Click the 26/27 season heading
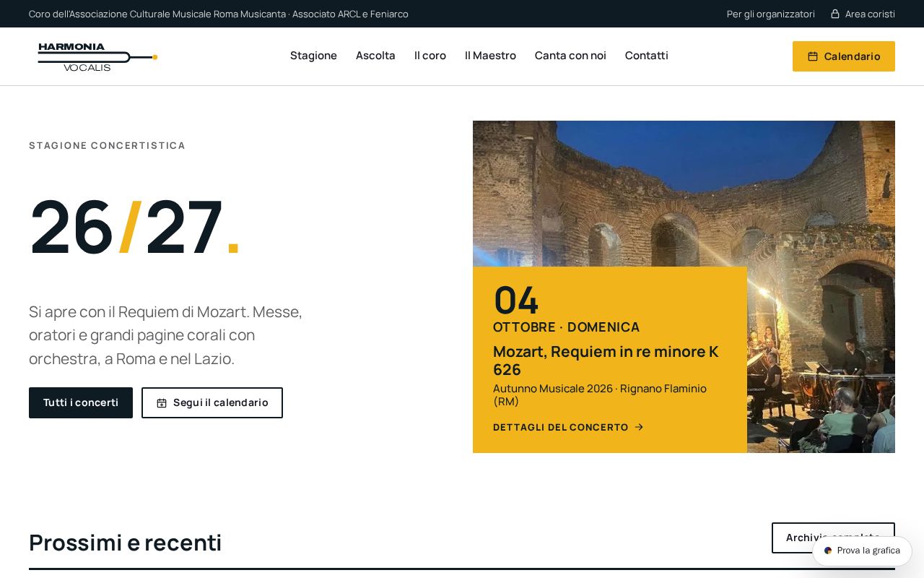Viewport: 924px width, 578px height. (134, 227)
